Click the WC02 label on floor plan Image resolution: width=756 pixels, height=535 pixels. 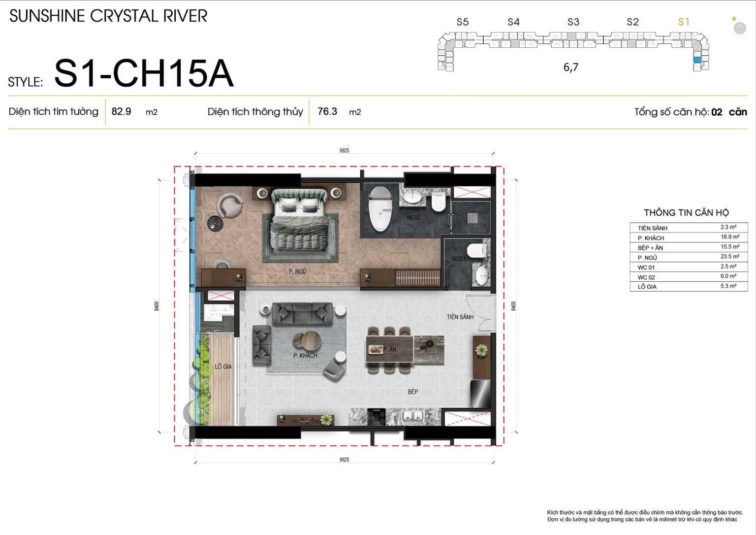point(413,217)
